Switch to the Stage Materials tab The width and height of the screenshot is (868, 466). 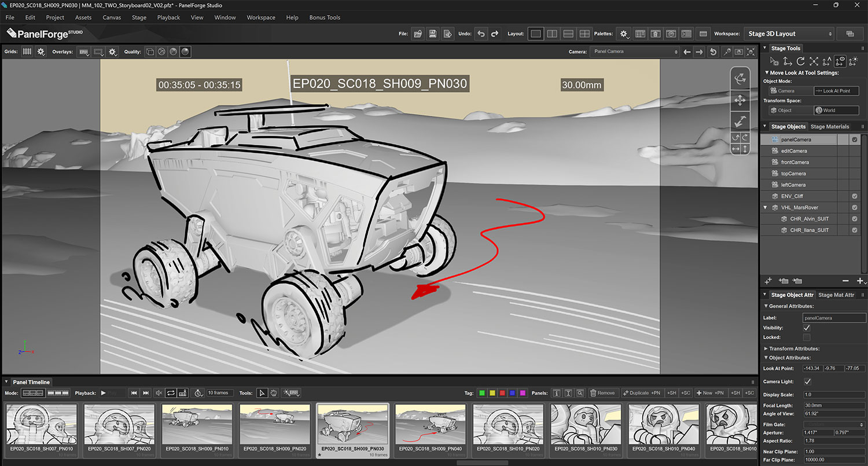click(830, 126)
